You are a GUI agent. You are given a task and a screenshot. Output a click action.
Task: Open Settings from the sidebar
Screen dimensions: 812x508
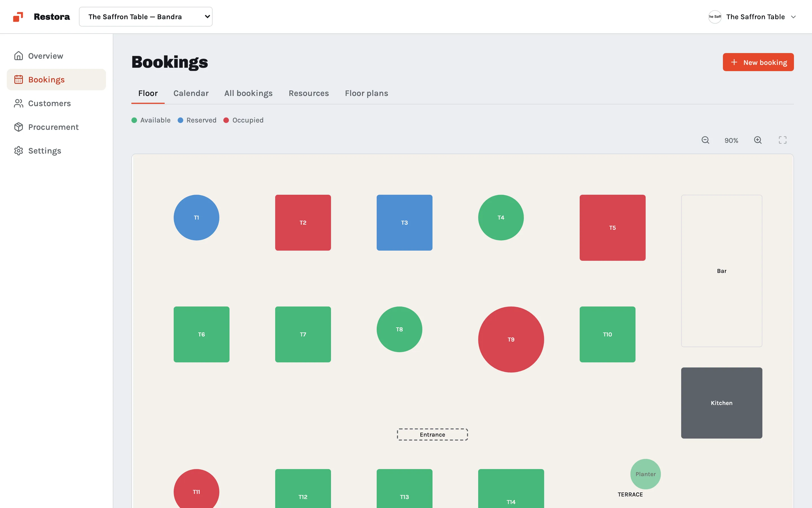[x=56, y=151]
